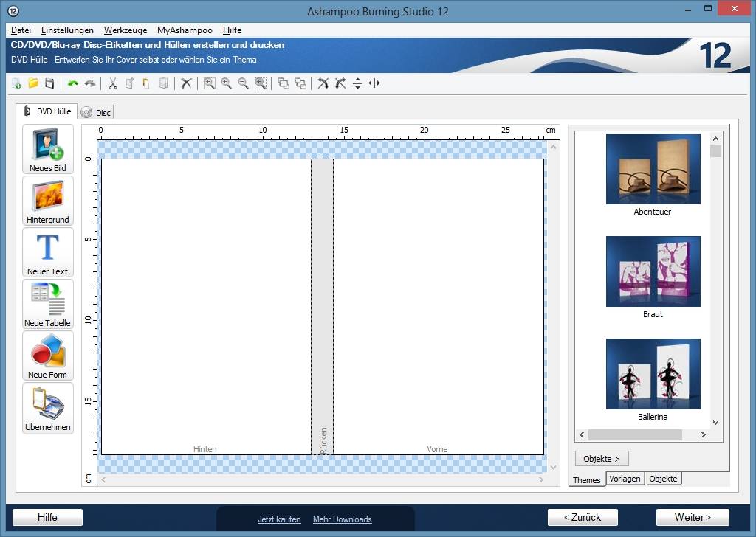Send object to back icon
Image resolution: width=756 pixels, height=537 pixels.
pos(300,83)
